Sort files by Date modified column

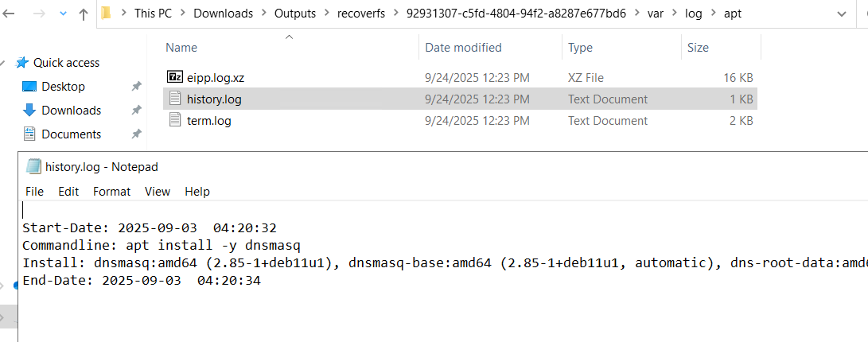463,48
